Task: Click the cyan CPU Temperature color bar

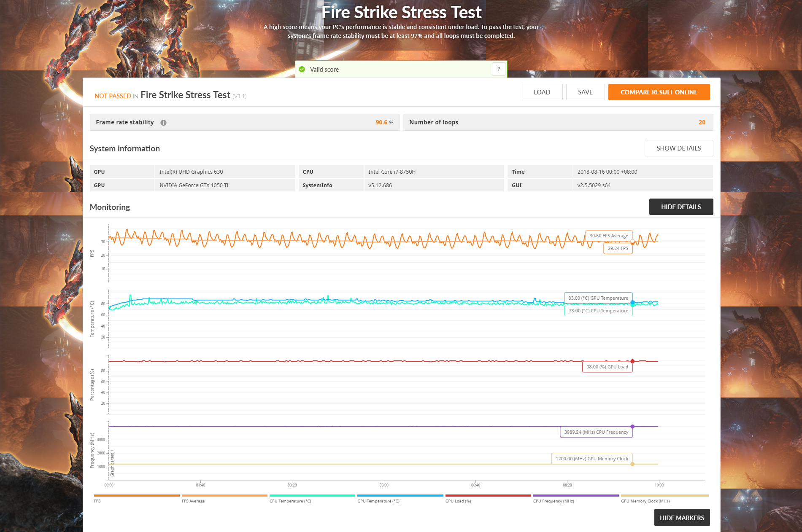Action: pyautogui.click(x=312, y=496)
